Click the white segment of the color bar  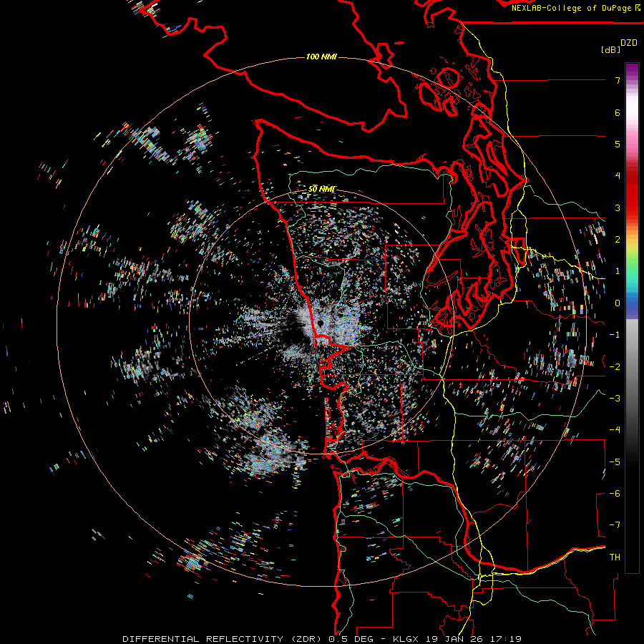(632, 107)
